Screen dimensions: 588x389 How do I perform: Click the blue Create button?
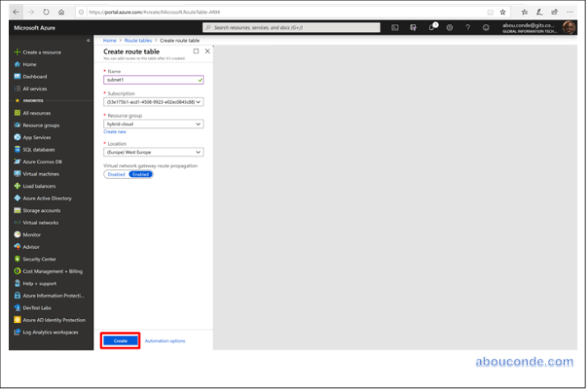point(120,340)
